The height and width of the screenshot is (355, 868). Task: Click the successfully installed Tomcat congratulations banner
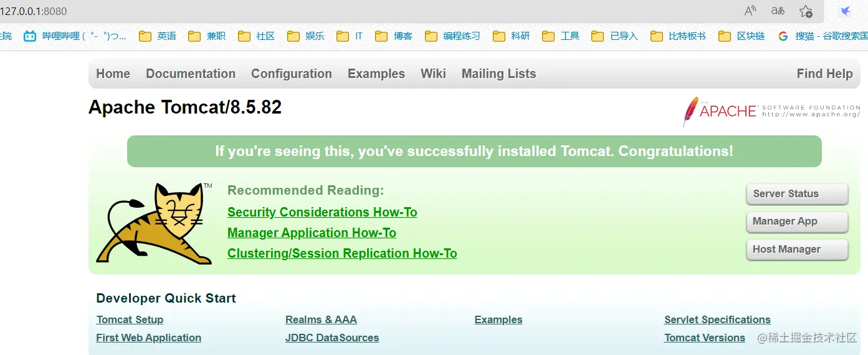pos(474,151)
